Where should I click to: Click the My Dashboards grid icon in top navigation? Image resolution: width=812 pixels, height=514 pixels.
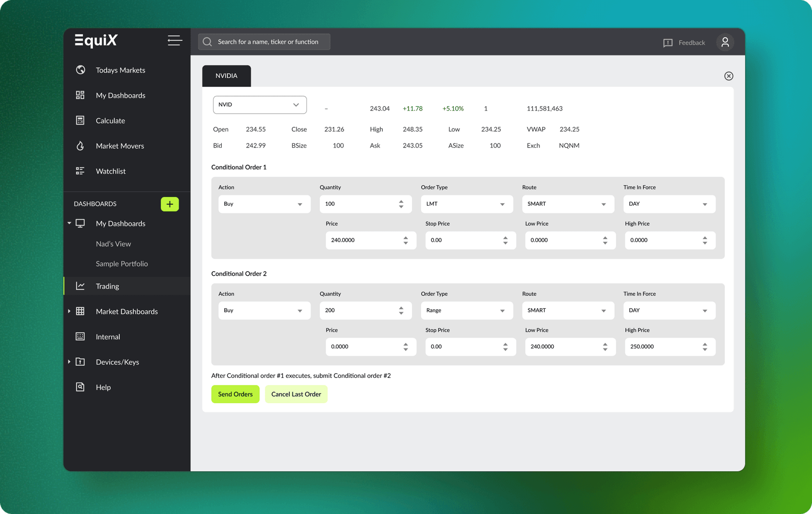80,95
